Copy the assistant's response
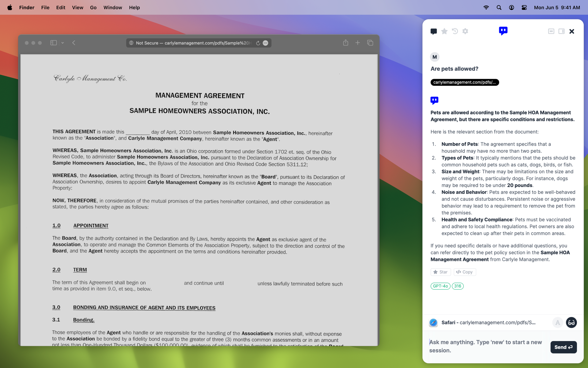Image resolution: width=588 pixels, height=368 pixels. (465, 272)
